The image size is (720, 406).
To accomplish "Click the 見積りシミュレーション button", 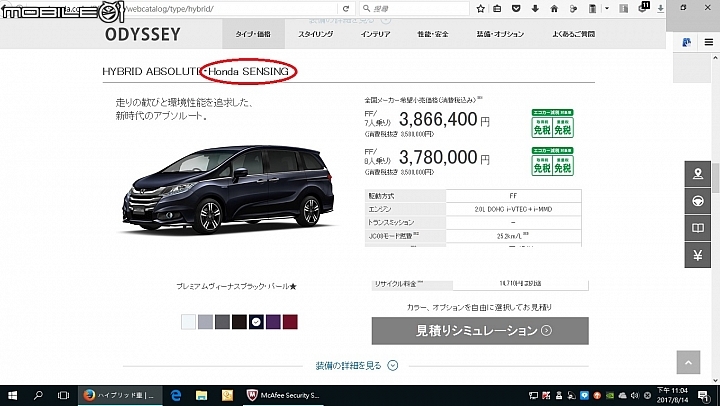I will [x=480, y=331].
